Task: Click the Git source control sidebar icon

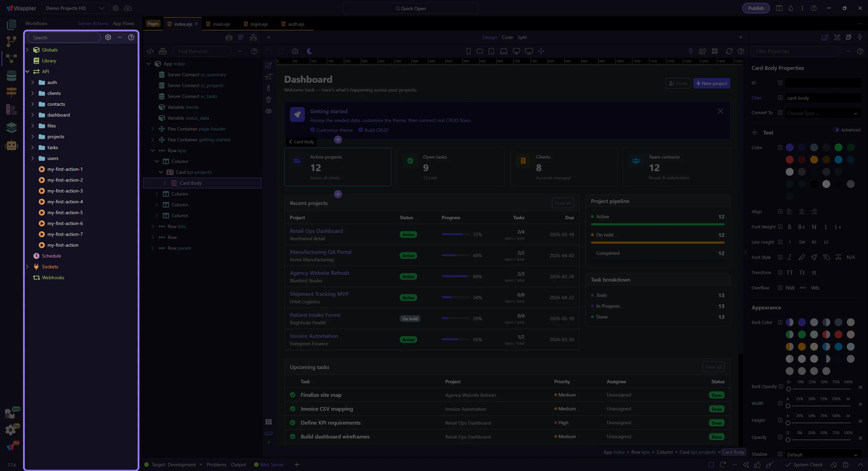Action: tap(11, 41)
